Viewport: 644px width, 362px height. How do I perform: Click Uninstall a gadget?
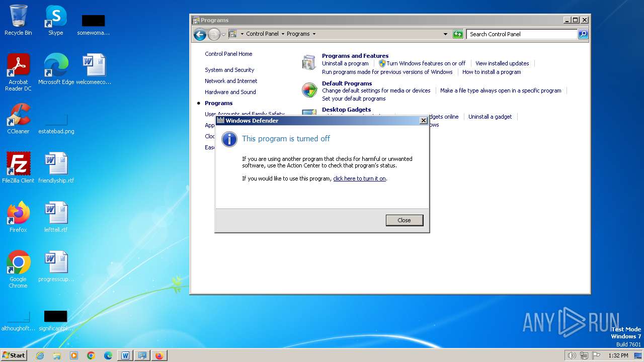[490, 117]
